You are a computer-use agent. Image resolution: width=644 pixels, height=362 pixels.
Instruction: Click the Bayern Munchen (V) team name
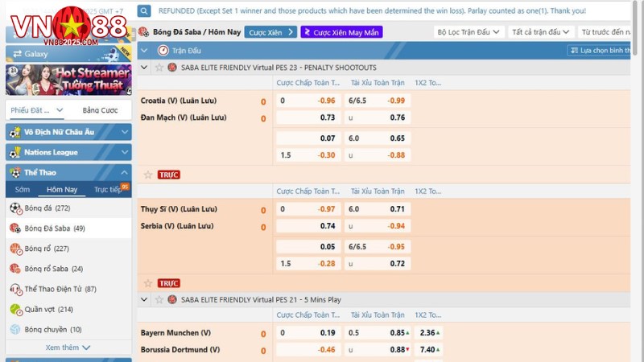tap(175, 333)
